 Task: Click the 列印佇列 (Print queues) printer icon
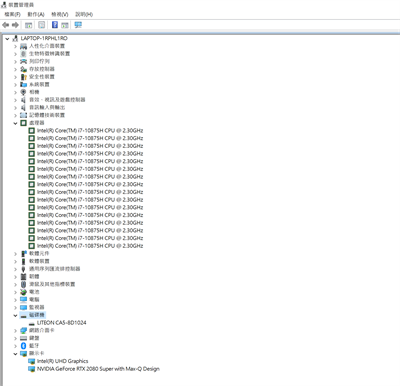click(23, 61)
